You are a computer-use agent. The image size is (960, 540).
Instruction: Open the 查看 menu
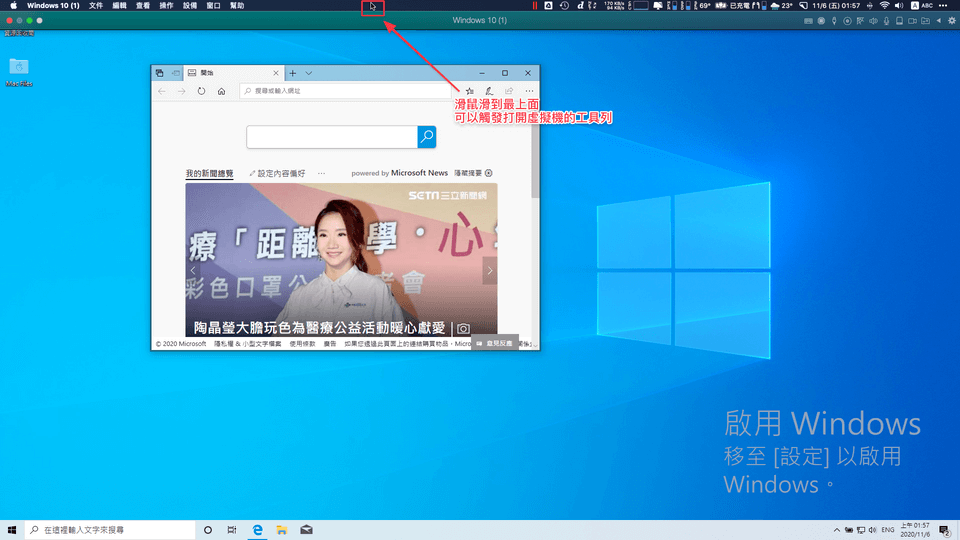(x=143, y=6)
